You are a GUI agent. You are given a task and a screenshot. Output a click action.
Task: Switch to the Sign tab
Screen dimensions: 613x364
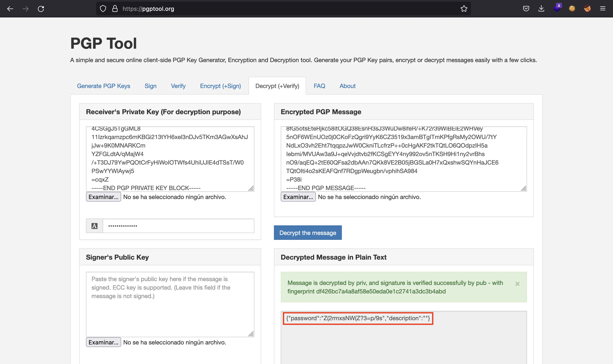pos(150,86)
